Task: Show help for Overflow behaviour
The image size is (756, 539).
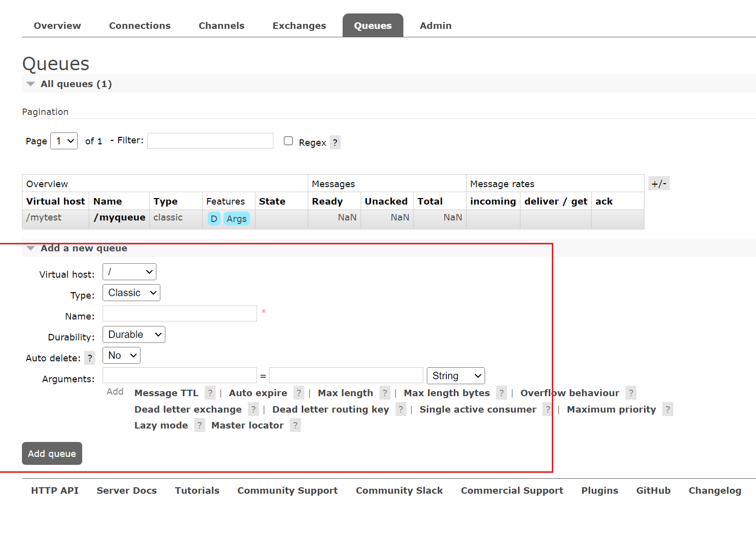Action: (631, 393)
